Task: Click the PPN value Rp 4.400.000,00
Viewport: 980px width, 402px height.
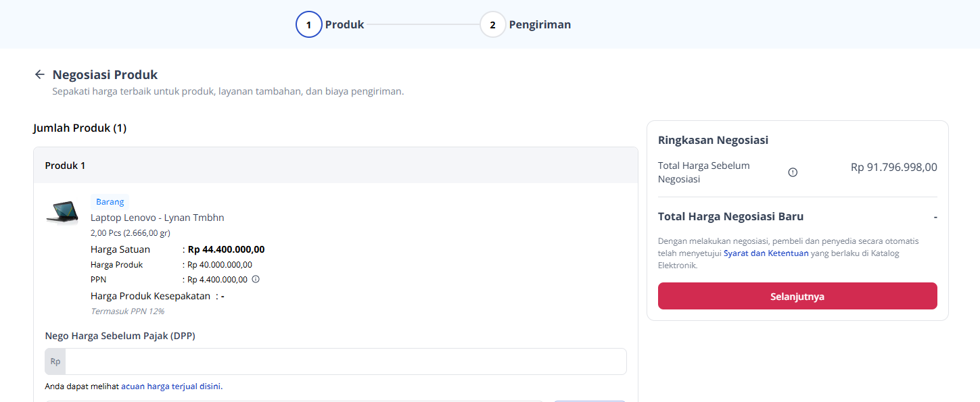Action: pos(217,279)
